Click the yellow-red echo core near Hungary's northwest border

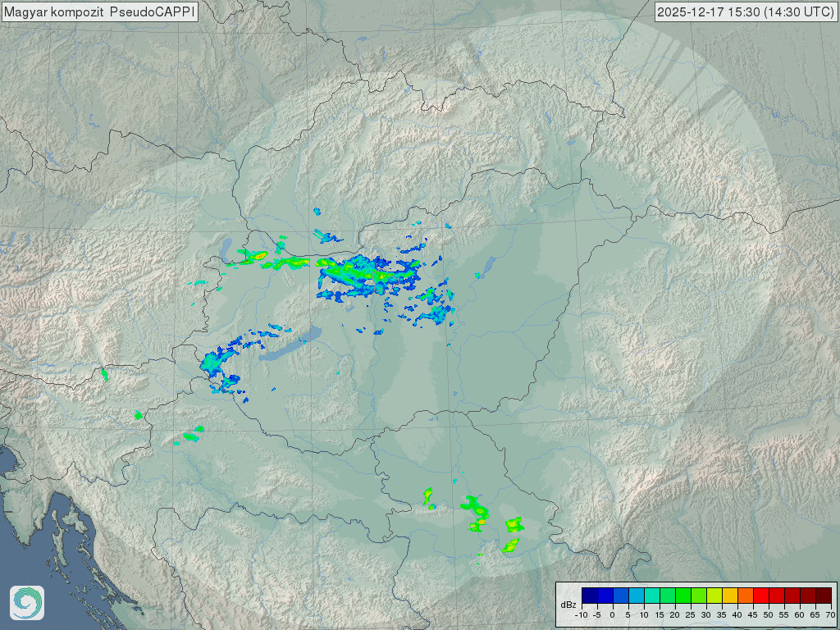[x=258, y=257]
